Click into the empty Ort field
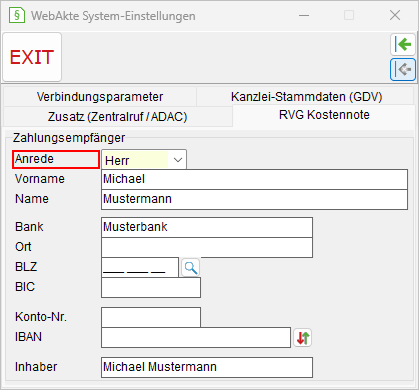419x390 pixels. coord(207,247)
